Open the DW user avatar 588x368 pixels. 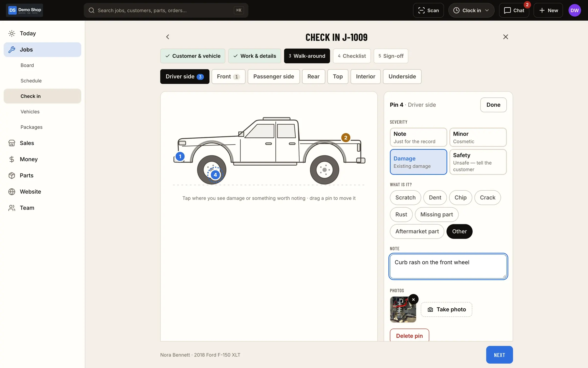tap(575, 10)
